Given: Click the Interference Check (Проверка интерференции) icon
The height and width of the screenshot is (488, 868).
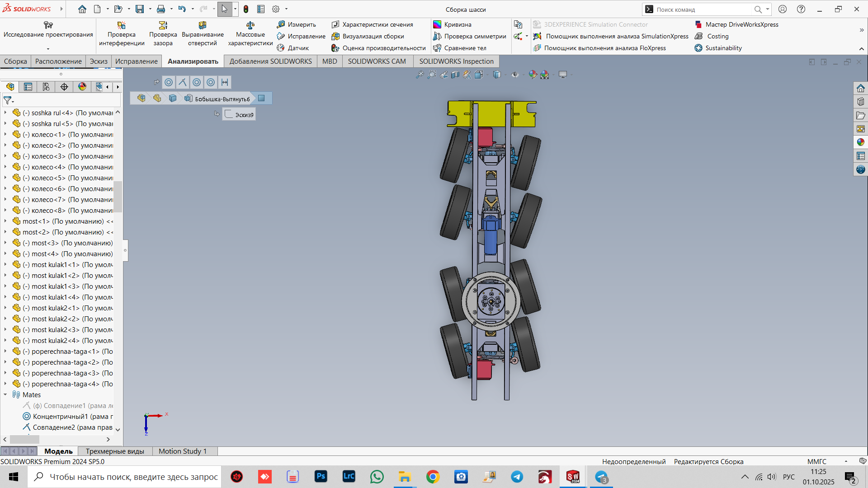Looking at the screenshot, I should [x=121, y=25].
